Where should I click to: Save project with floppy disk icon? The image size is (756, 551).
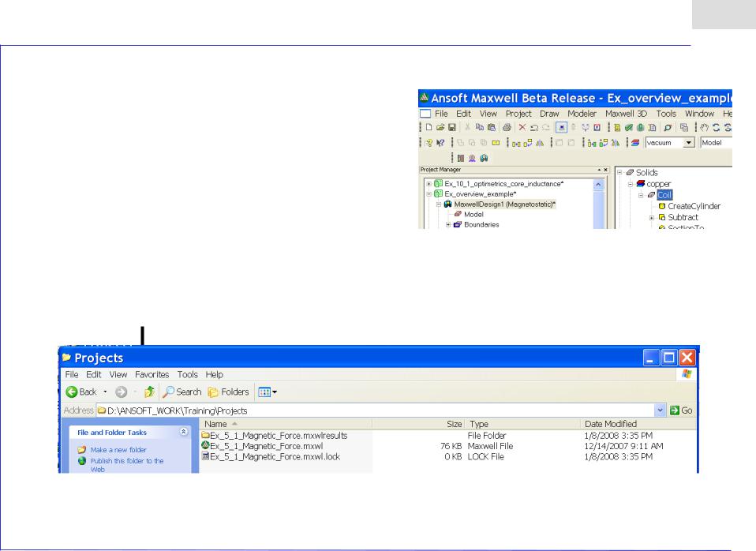(451, 127)
